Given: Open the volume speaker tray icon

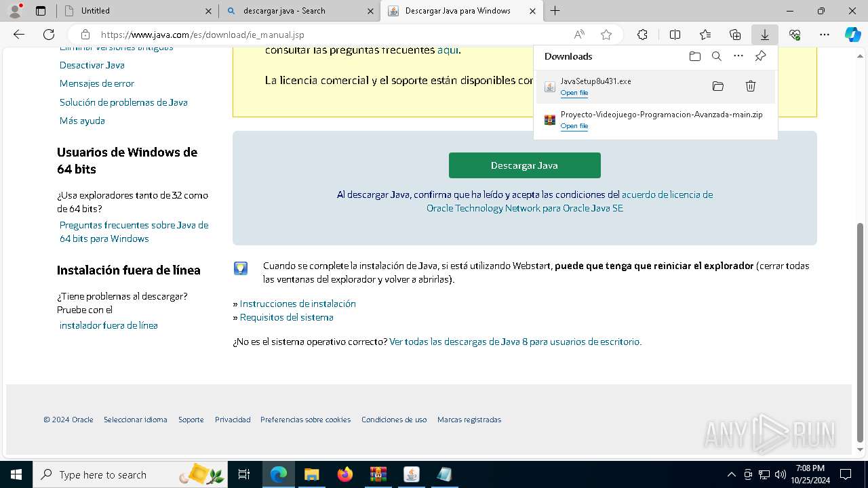Looking at the screenshot, I should click(x=780, y=474).
